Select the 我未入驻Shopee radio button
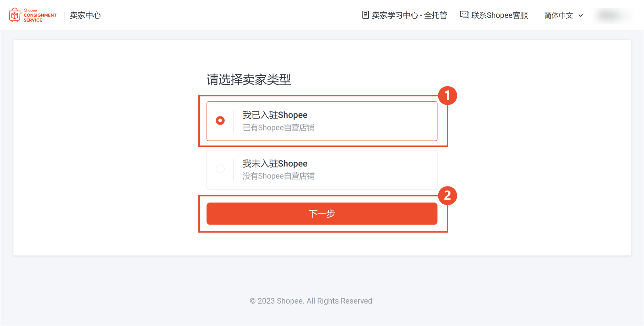The image size is (644, 326). [x=220, y=169]
